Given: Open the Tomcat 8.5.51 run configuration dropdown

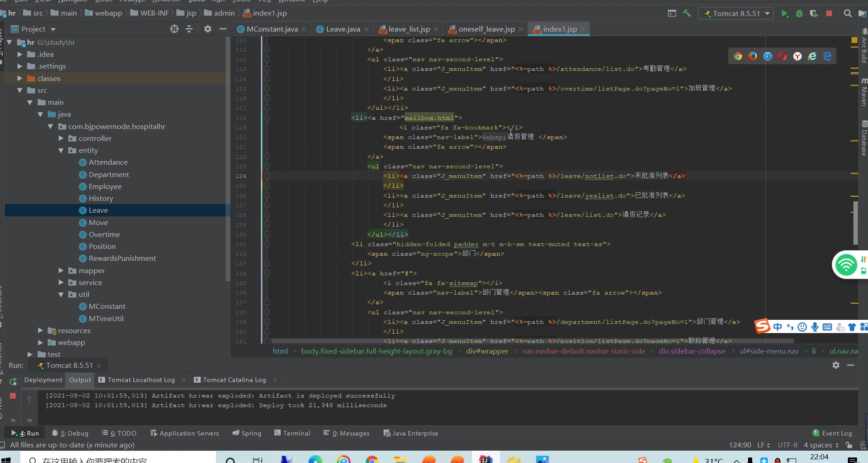Looking at the screenshot, I should coord(736,14).
